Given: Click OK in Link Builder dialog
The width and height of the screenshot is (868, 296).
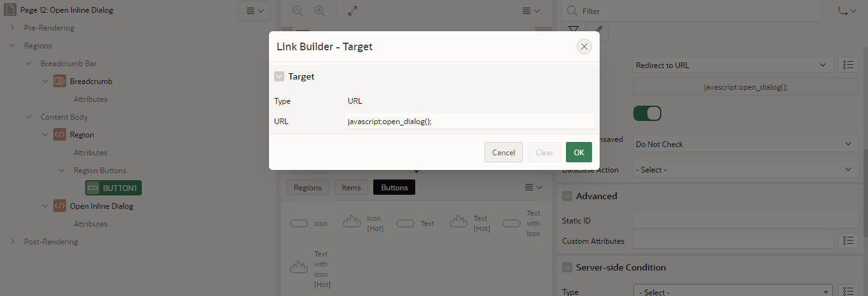Looking at the screenshot, I should click(579, 152).
